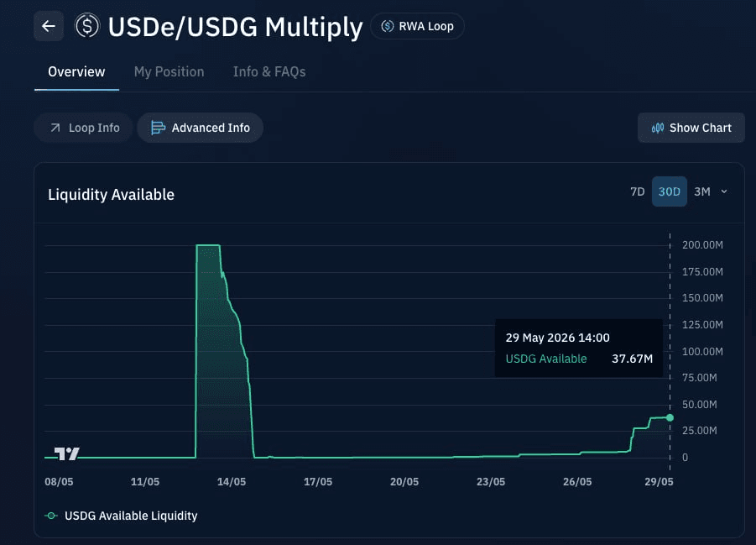
Task: Set chart range to 7D
Action: coord(638,191)
